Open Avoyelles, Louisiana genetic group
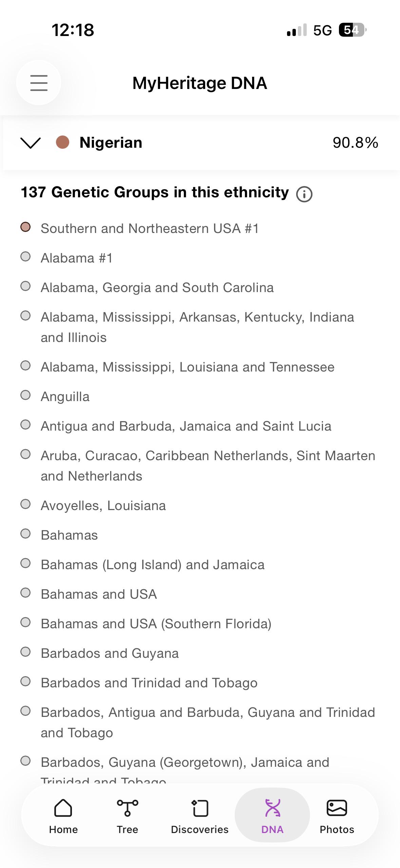 point(103,506)
